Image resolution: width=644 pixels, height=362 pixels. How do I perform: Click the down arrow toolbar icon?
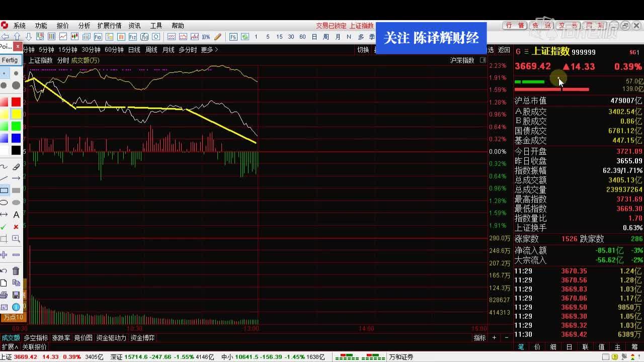pos(28,37)
